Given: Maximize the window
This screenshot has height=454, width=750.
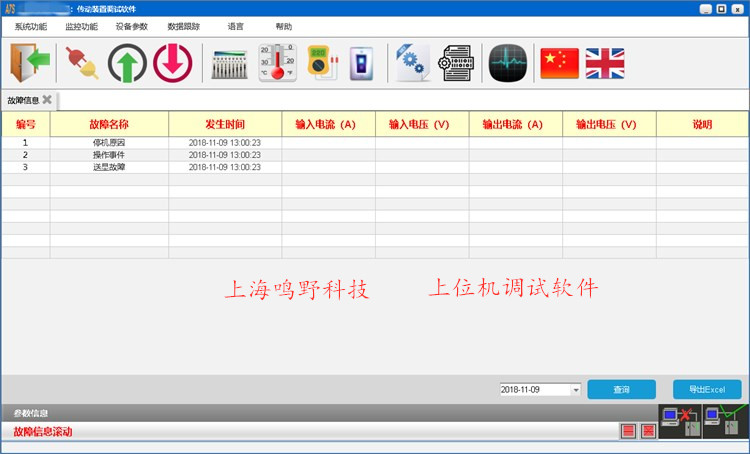Looking at the screenshot, I should coord(721,9).
